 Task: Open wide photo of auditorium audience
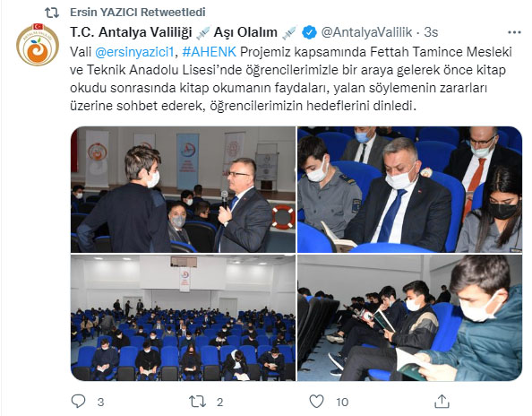click(x=183, y=318)
